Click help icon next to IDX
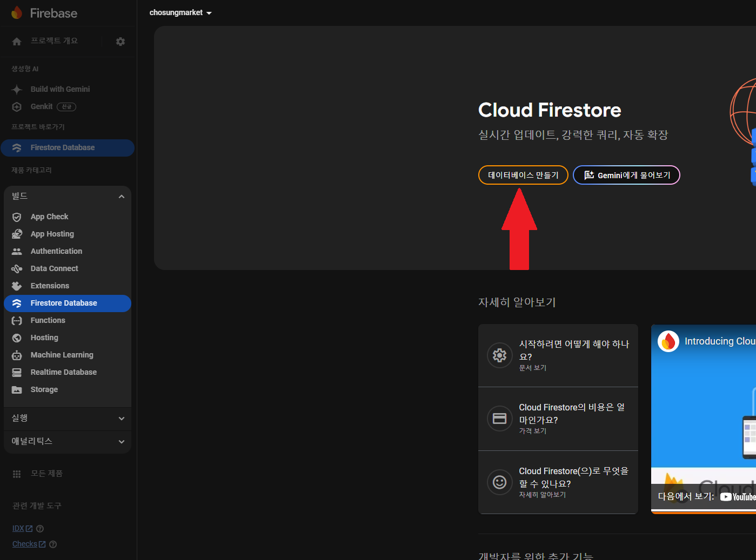The width and height of the screenshot is (756, 560). (x=40, y=529)
